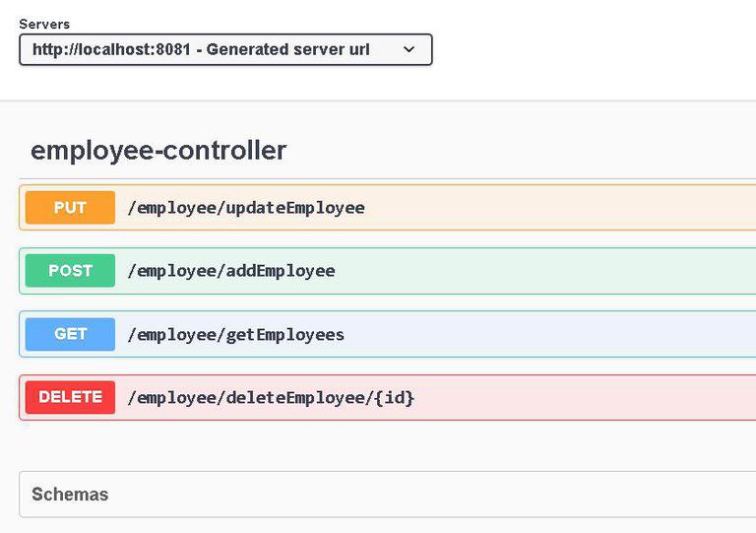The width and height of the screenshot is (756, 533).
Task: Click the green POST method badge
Action: [70, 271]
